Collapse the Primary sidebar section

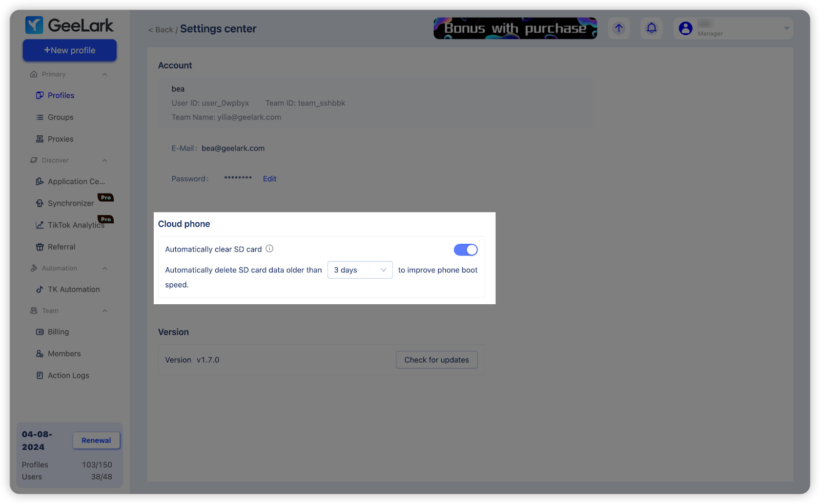pyautogui.click(x=105, y=74)
